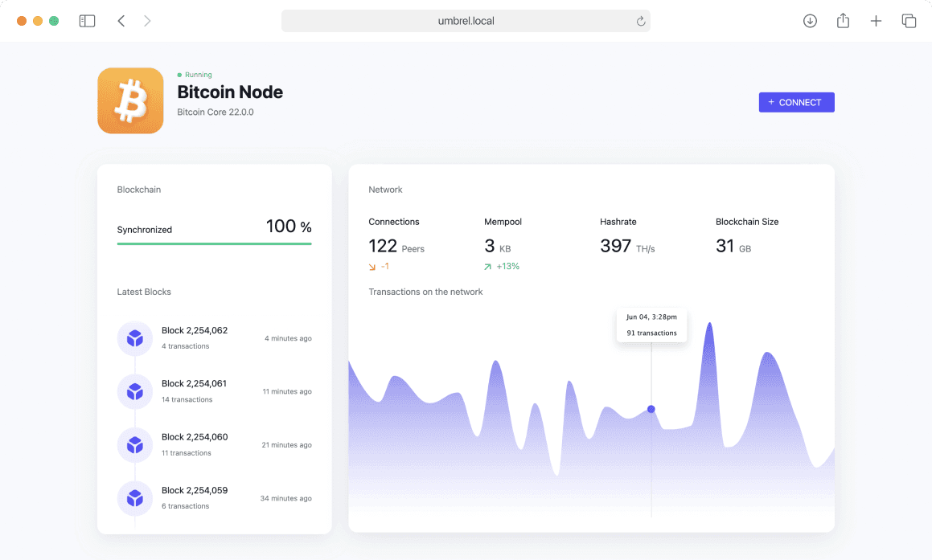The width and height of the screenshot is (932, 560).
Task: Click the '21 minutes ago' timestamp
Action: (x=286, y=445)
